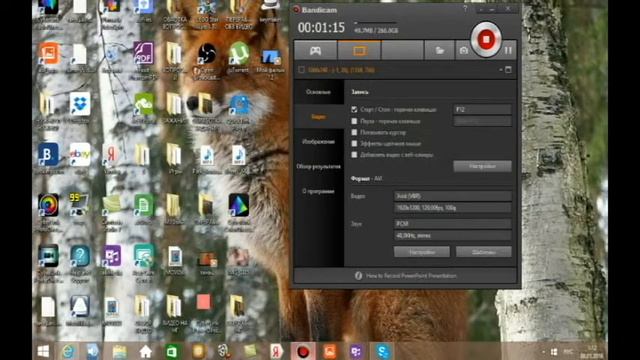Open the Windows Start button
This screenshot has height=360, width=640.
pyautogui.click(x=43, y=351)
